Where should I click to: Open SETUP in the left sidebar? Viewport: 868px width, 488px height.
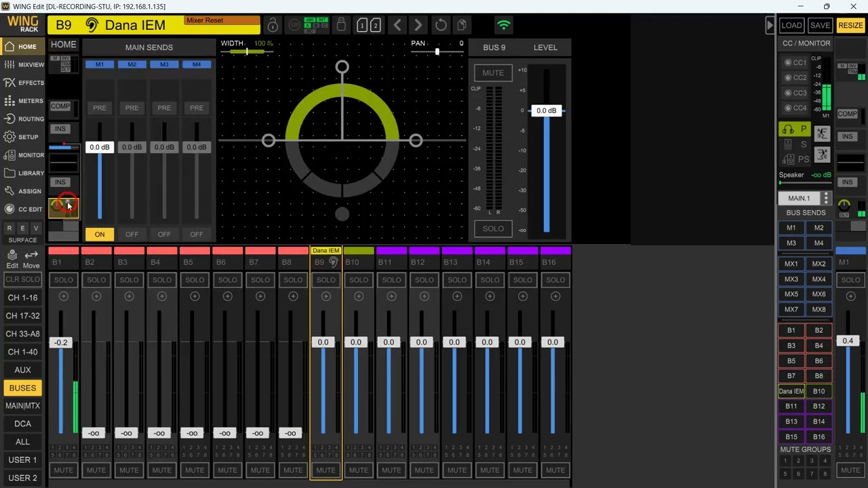[x=22, y=137]
